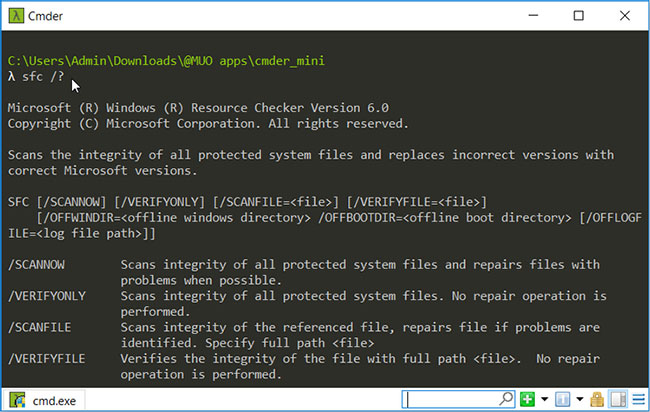Click the green new console plus icon
This screenshot has width=650, height=412.
pos(527,400)
